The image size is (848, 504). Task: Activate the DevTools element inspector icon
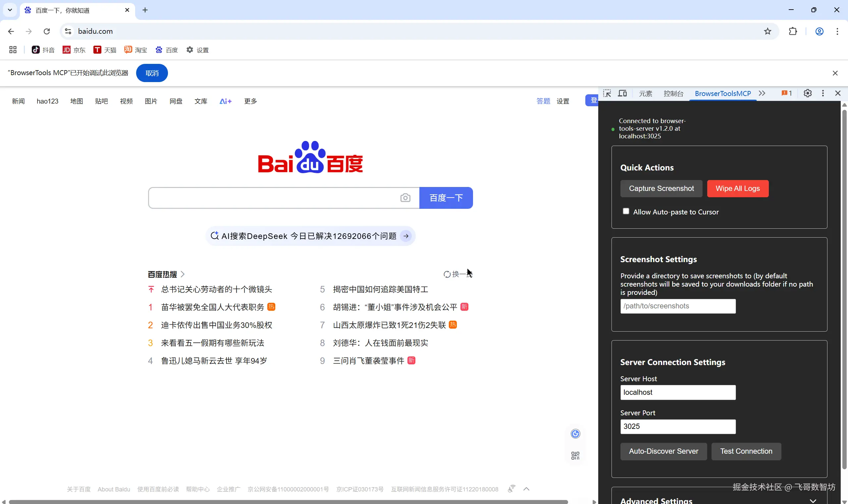pyautogui.click(x=607, y=93)
